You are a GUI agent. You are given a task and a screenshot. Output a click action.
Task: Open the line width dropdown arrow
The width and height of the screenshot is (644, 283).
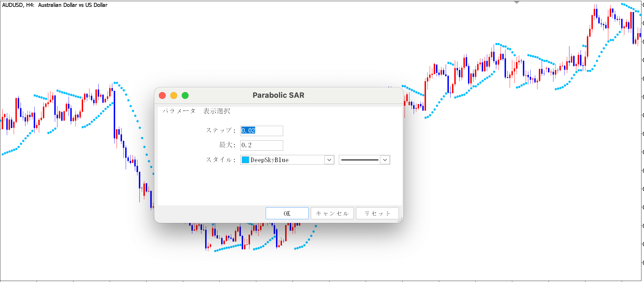tap(385, 160)
